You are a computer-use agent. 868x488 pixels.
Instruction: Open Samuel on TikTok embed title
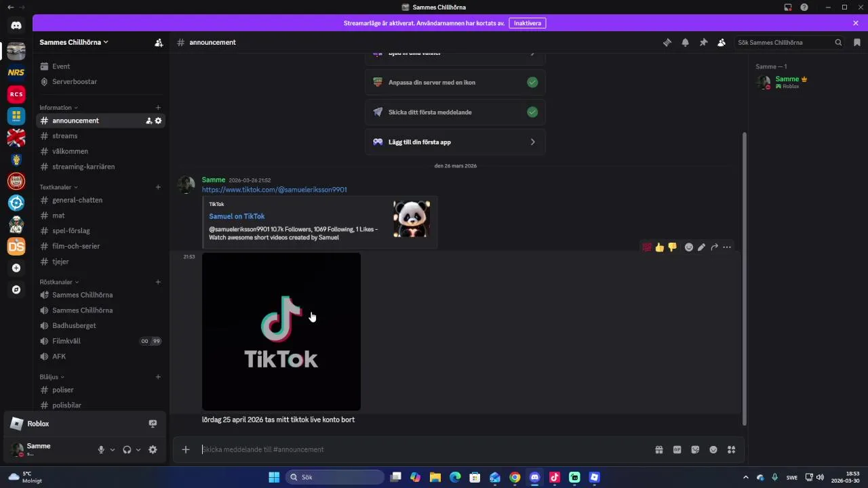pyautogui.click(x=237, y=216)
